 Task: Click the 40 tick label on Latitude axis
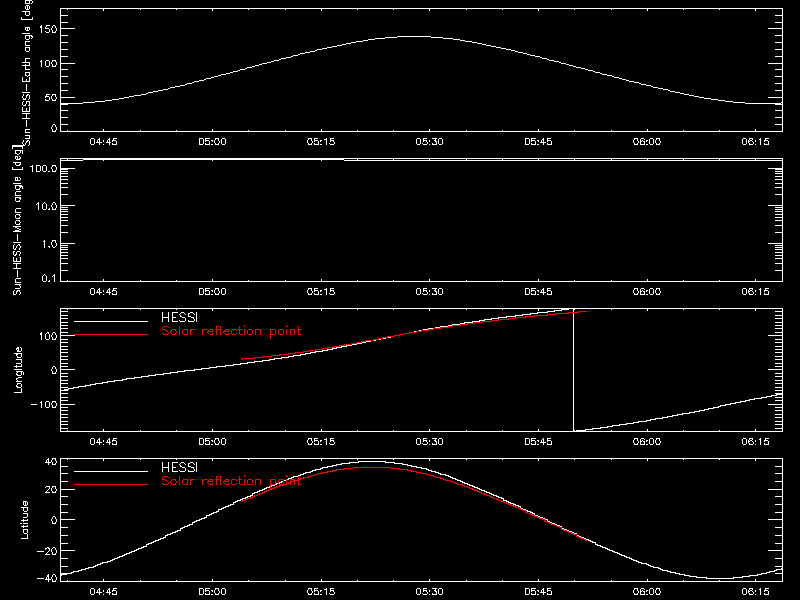(x=51, y=462)
